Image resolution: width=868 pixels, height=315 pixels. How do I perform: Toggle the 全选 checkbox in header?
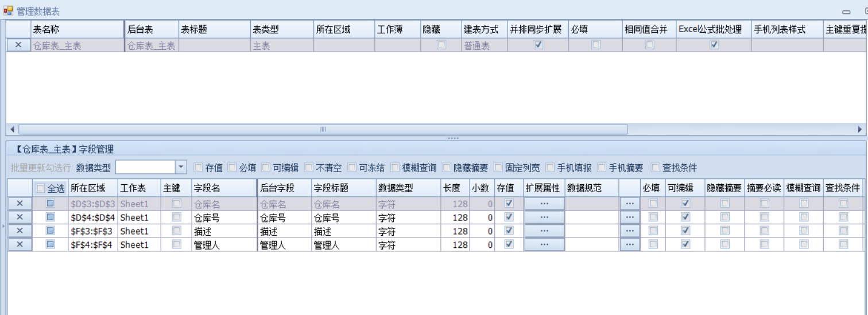coord(40,188)
